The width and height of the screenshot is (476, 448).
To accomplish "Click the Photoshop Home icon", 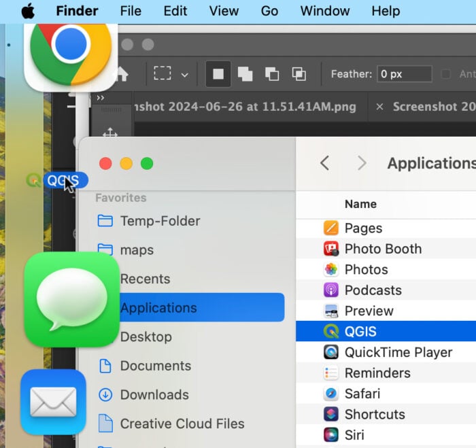I will [122, 73].
